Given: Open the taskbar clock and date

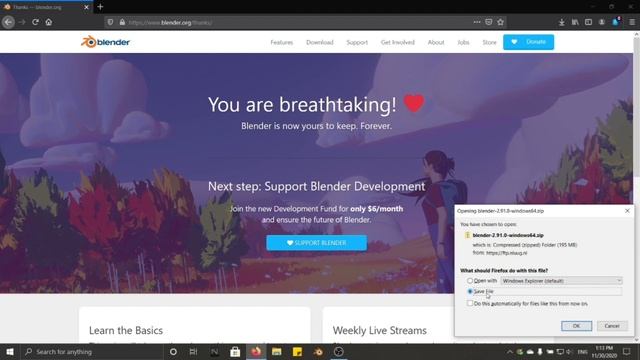Looking at the screenshot, I should point(604,352).
